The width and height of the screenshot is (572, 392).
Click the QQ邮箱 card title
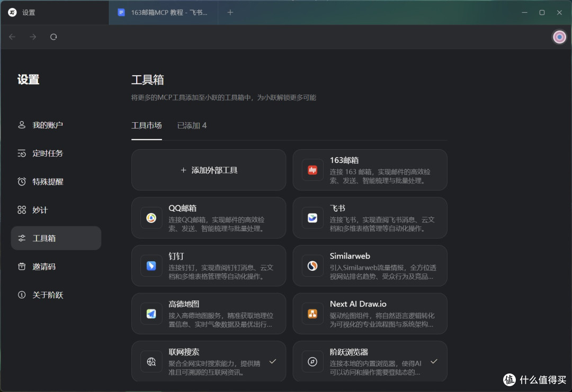pos(182,208)
